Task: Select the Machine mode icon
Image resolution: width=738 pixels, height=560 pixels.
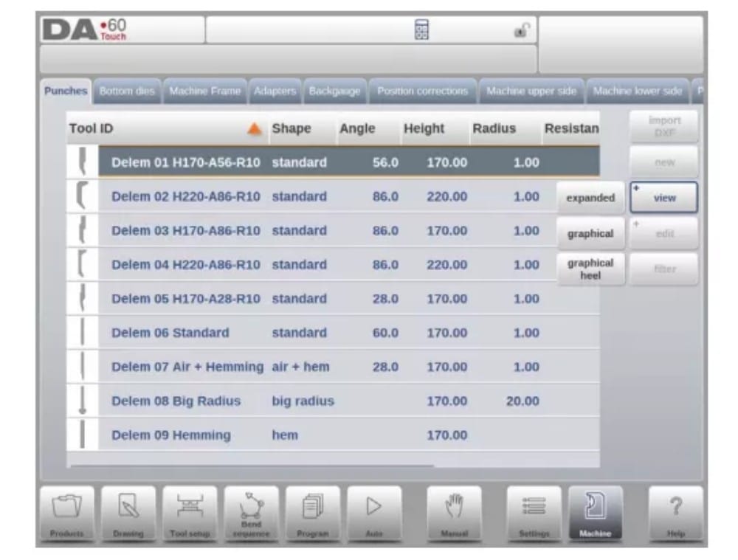Action: [x=596, y=514]
